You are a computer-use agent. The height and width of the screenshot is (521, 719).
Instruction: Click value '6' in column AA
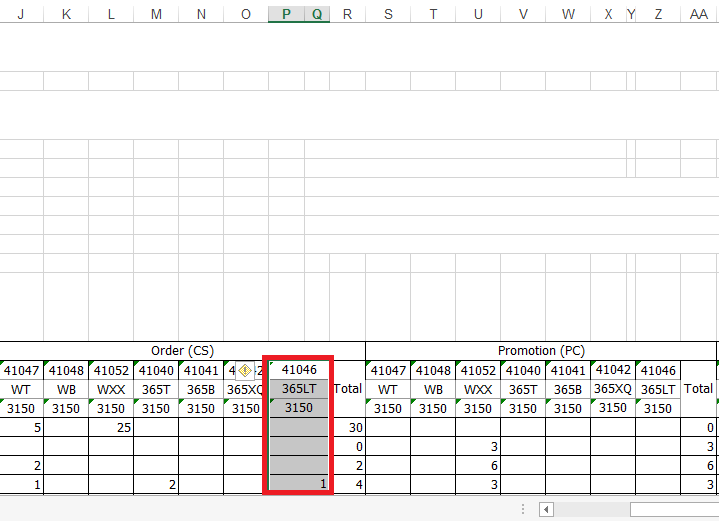(x=698, y=466)
